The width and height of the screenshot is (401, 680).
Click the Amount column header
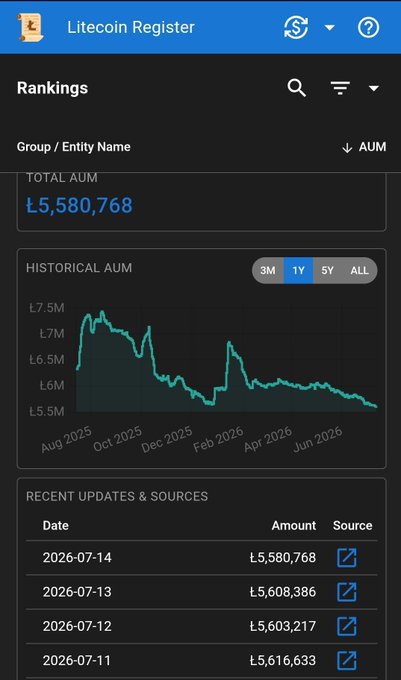click(294, 526)
